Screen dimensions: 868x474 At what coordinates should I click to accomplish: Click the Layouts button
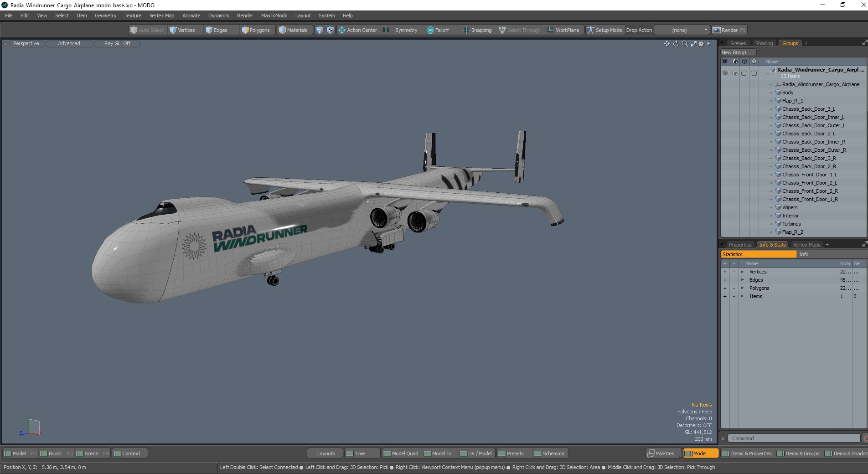click(325, 453)
